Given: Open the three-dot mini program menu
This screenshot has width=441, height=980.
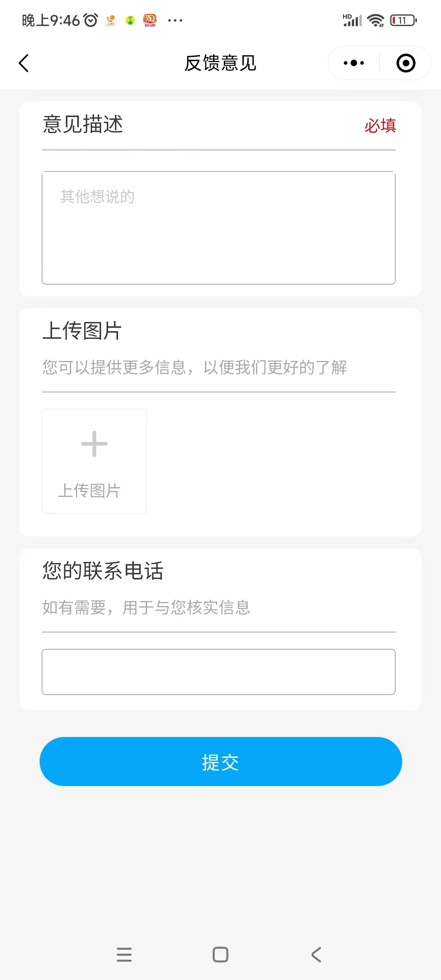Looking at the screenshot, I should click(354, 63).
